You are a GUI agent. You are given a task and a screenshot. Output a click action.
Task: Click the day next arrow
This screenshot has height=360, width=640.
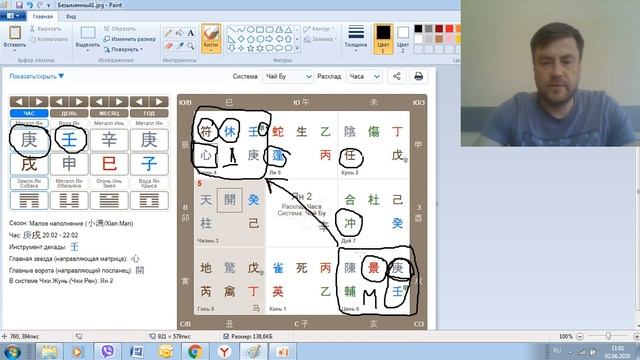tap(79, 102)
